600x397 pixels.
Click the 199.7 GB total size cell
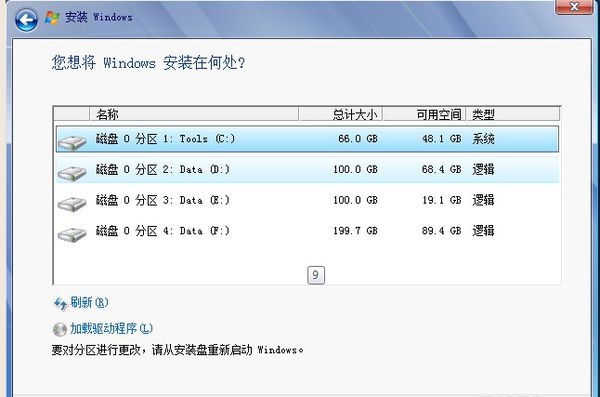355,231
